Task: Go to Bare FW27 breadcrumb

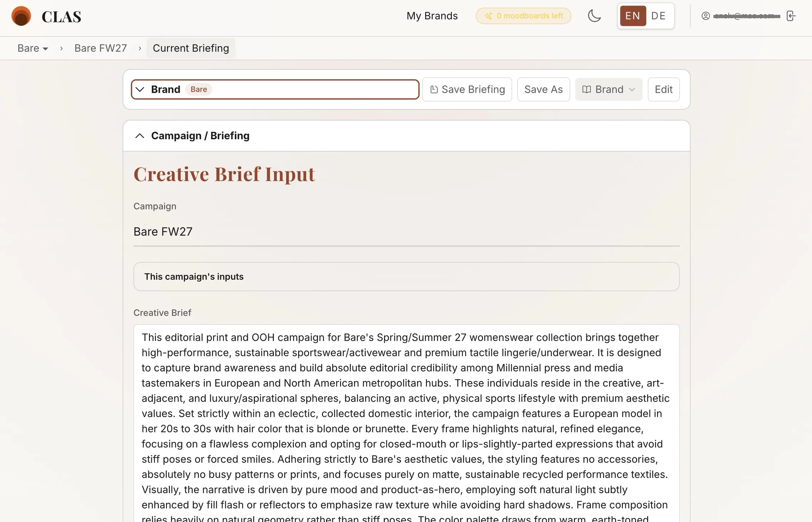Action: [x=100, y=48]
